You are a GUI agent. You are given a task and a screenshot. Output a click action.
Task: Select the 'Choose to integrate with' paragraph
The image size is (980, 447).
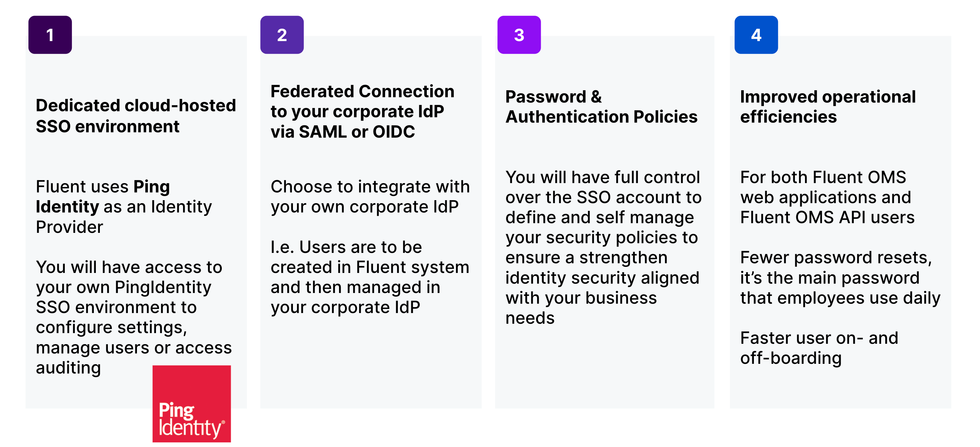tap(370, 197)
